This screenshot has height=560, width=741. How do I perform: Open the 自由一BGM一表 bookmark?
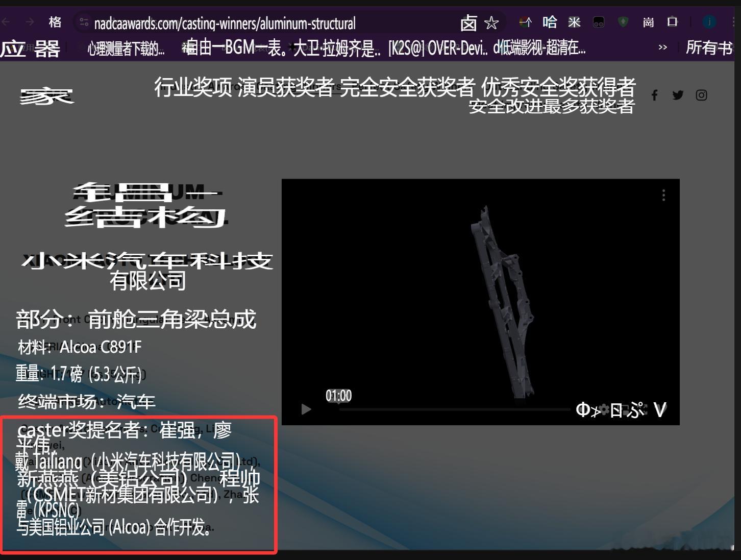(236, 47)
